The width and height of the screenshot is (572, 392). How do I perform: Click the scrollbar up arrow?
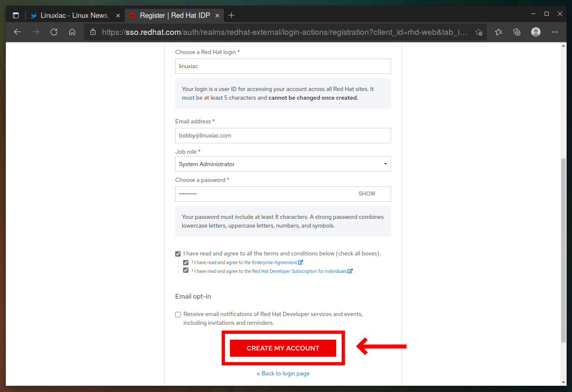pos(563,46)
